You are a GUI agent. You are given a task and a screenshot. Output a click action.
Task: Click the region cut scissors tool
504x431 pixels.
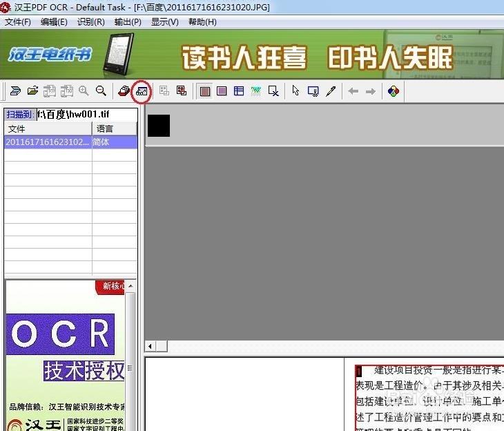point(313,91)
